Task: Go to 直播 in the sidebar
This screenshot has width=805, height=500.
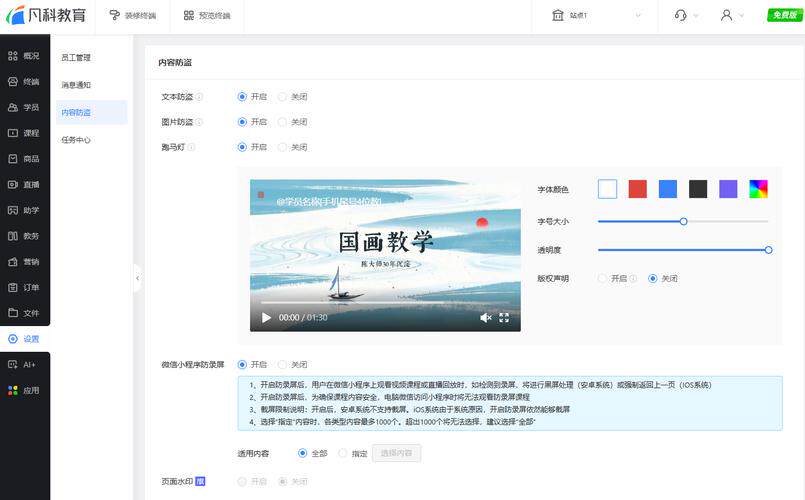Action: coord(24,184)
